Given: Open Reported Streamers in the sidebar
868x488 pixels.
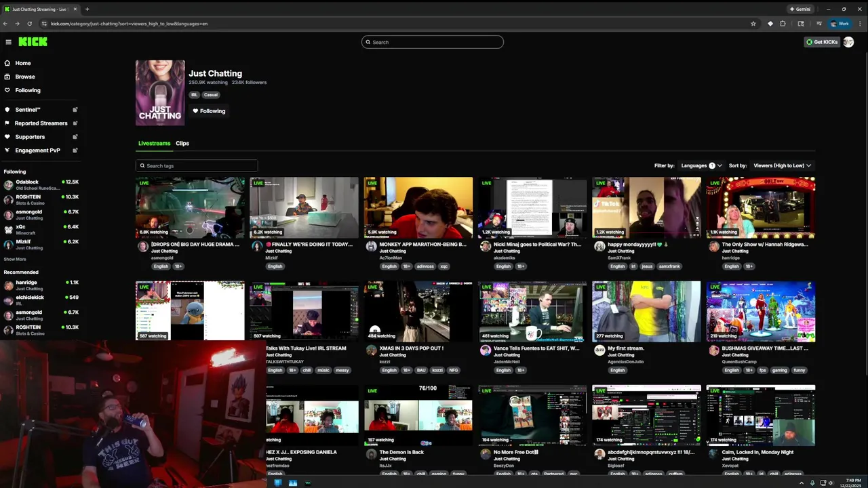Looking at the screenshot, I should tap(41, 123).
